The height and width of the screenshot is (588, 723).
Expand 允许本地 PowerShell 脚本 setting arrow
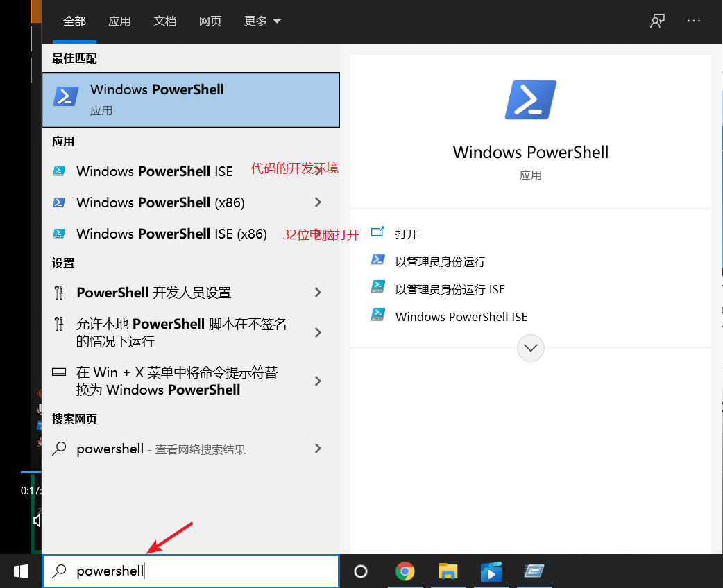pyautogui.click(x=318, y=333)
